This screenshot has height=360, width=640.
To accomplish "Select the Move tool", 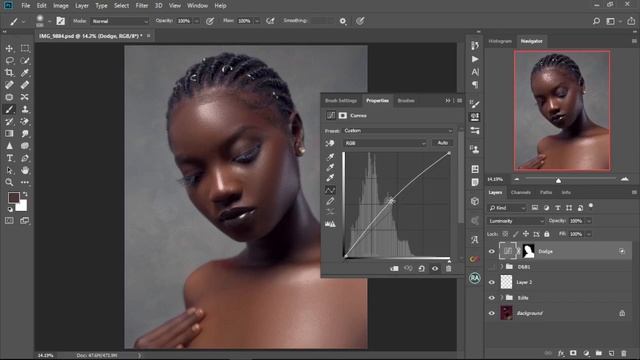I will [x=9, y=48].
